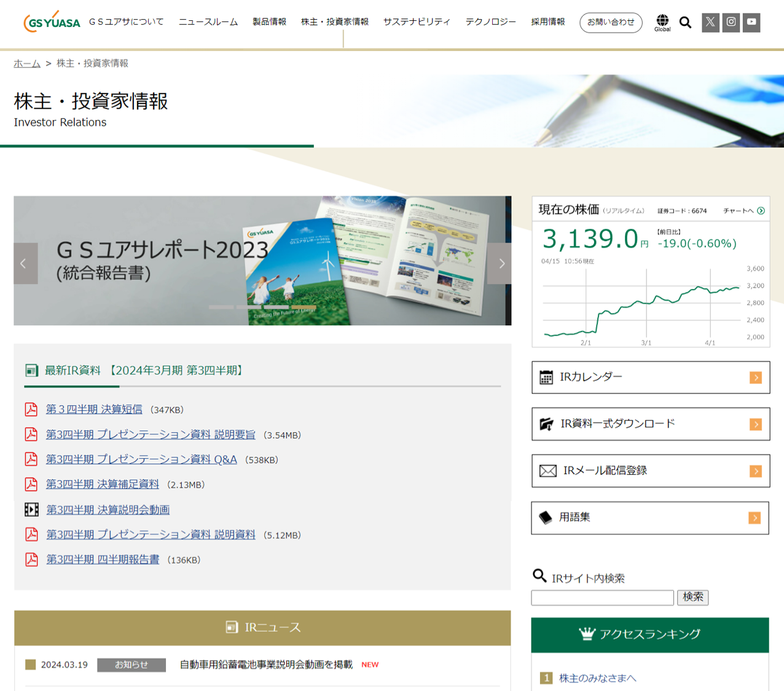Click PDF icon beside プレゼンテーション資料 説明資料

pos(31,534)
